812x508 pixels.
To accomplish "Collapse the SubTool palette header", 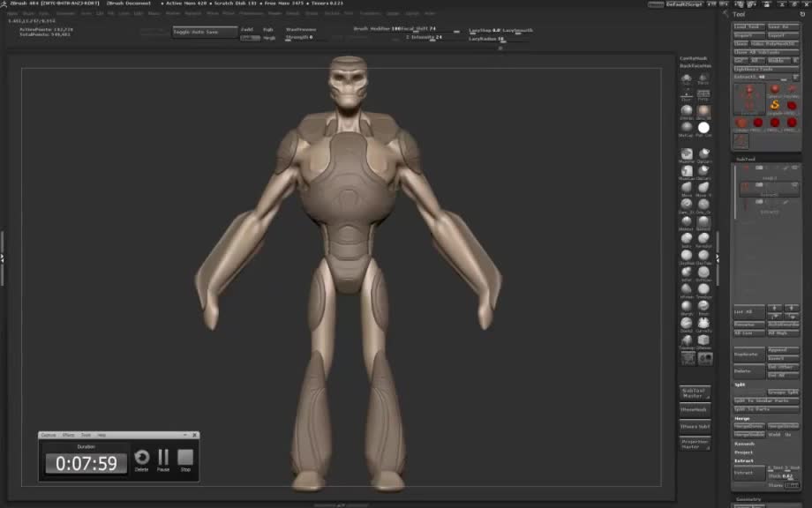I will (x=746, y=160).
